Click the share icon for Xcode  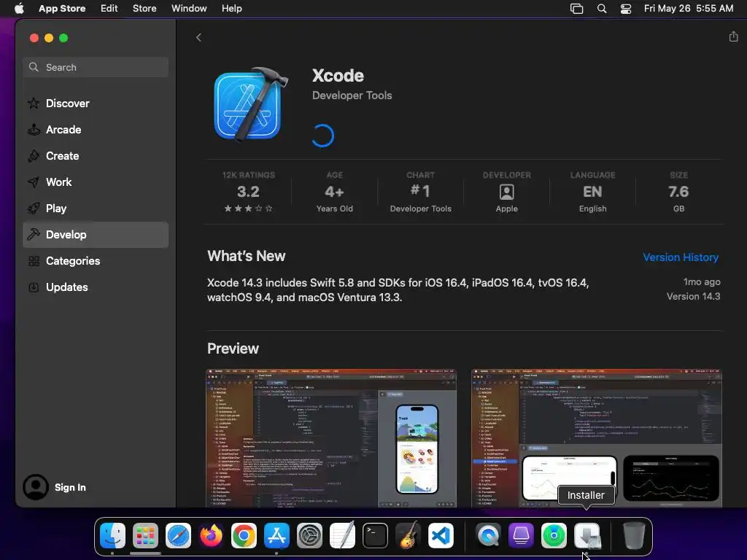pyautogui.click(x=733, y=36)
